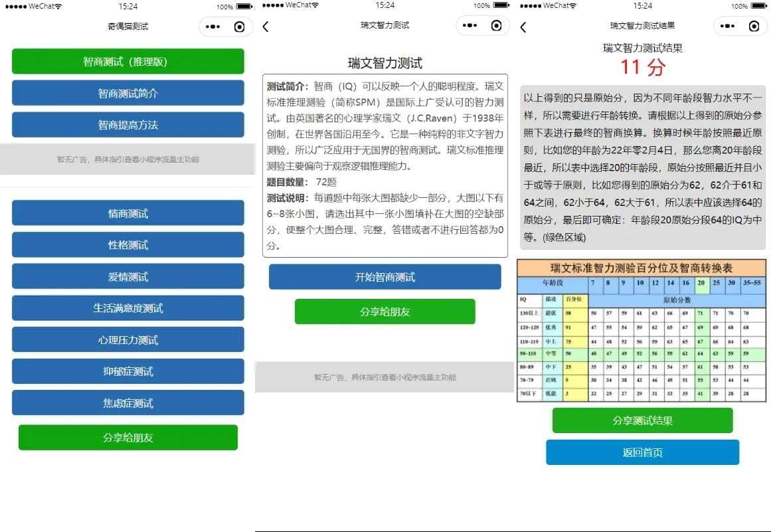Tap the battery icon in the first screen's status bar
This screenshot has width=771, height=532.
(244, 7)
